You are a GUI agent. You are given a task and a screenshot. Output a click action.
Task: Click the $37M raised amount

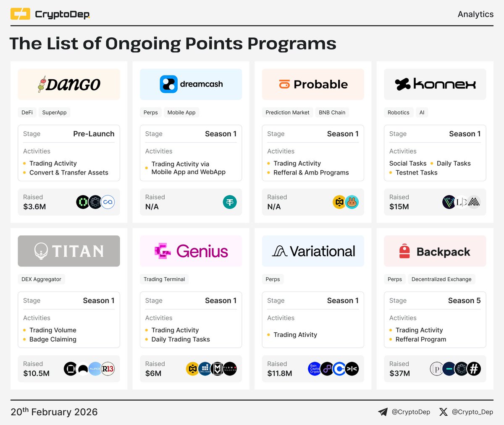[399, 373]
